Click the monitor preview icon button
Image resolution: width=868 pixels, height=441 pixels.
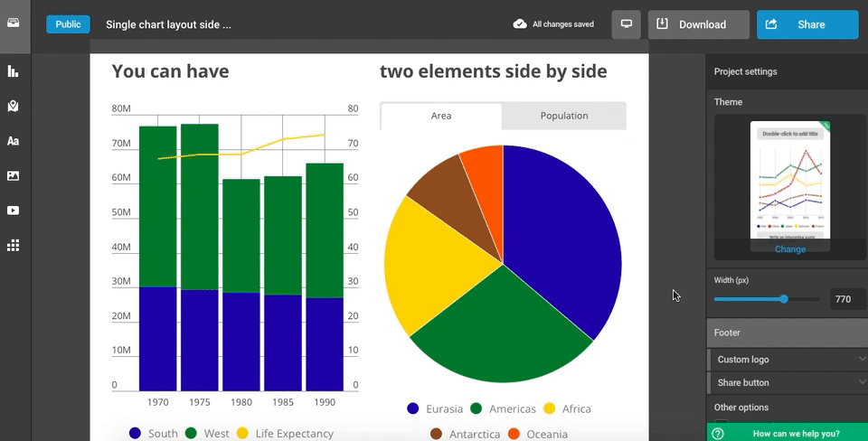pyautogui.click(x=626, y=24)
